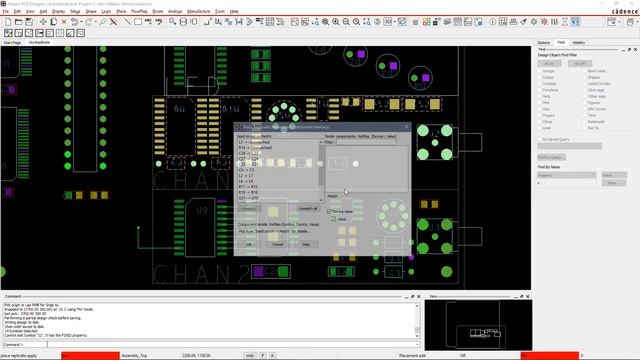The width and height of the screenshot is (640, 360).
Task: Select the Add Line tool
Action: 127,22
